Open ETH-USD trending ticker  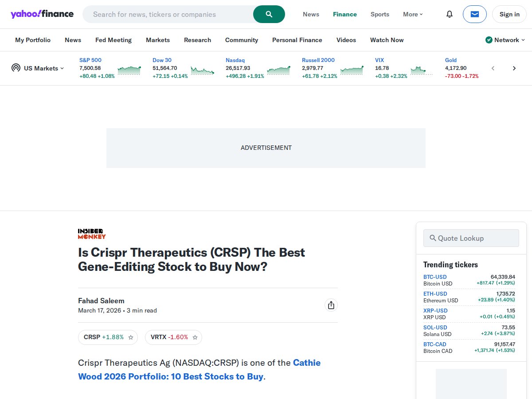(435, 293)
